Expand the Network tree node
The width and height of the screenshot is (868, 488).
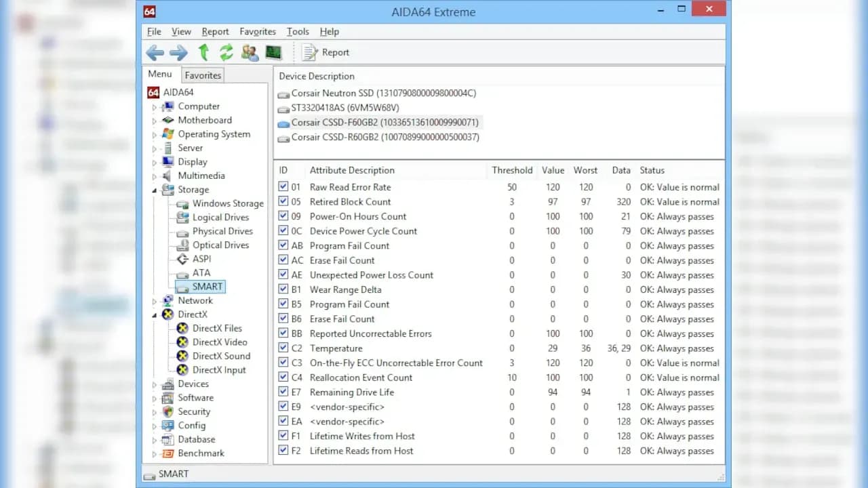pyautogui.click(x=155, y=301)
